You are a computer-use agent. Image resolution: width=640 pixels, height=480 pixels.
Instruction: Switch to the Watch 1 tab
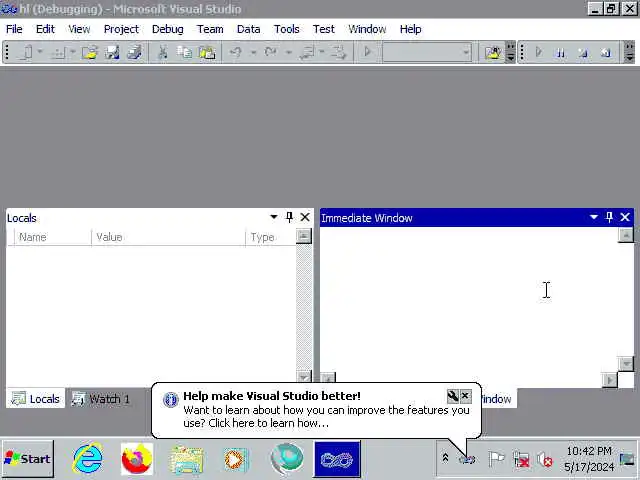click(x=101, y=398)
